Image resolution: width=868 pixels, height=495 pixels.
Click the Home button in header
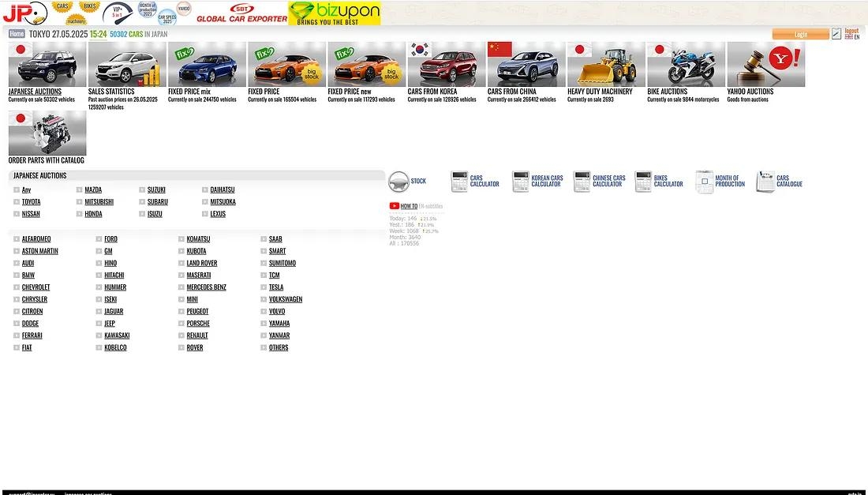[x=17, y=34]
